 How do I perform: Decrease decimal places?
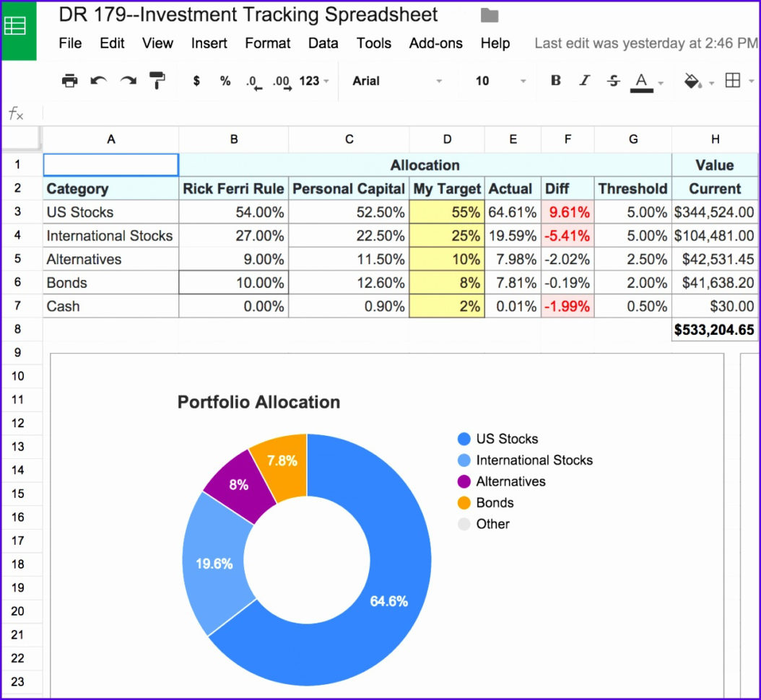coord(253,81)
